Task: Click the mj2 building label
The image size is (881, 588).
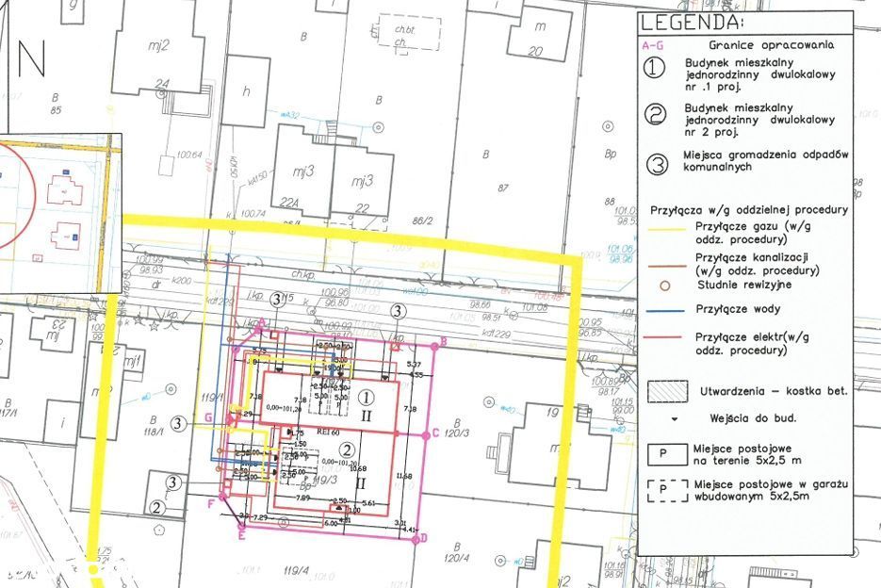Action: 158,45
